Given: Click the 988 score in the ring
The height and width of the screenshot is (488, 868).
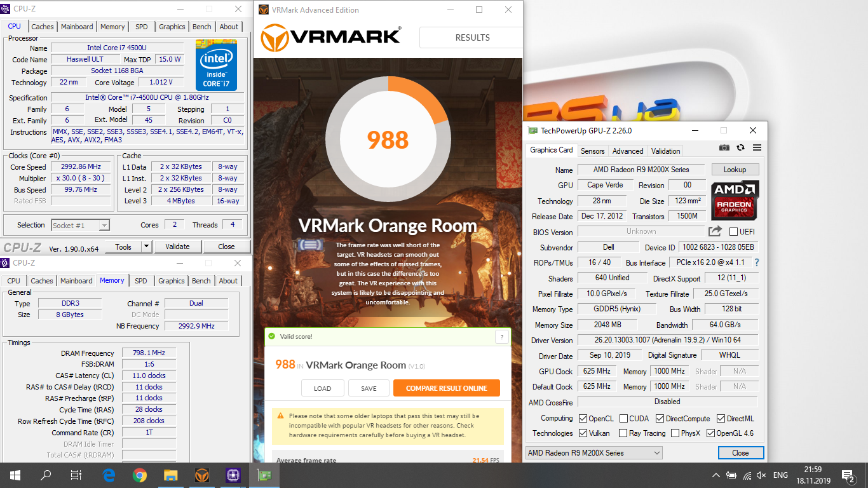Looking at the screenshot, I should coord(388,139).
